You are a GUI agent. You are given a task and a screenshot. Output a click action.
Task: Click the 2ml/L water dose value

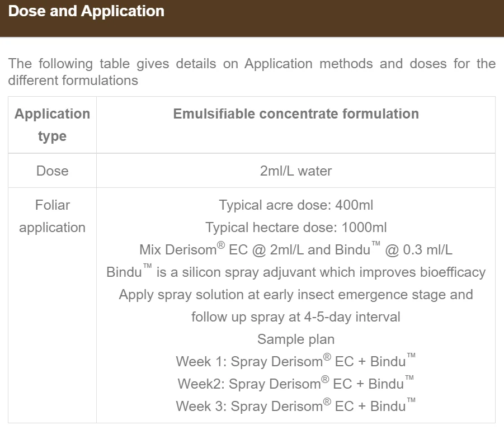click(296, 171)
